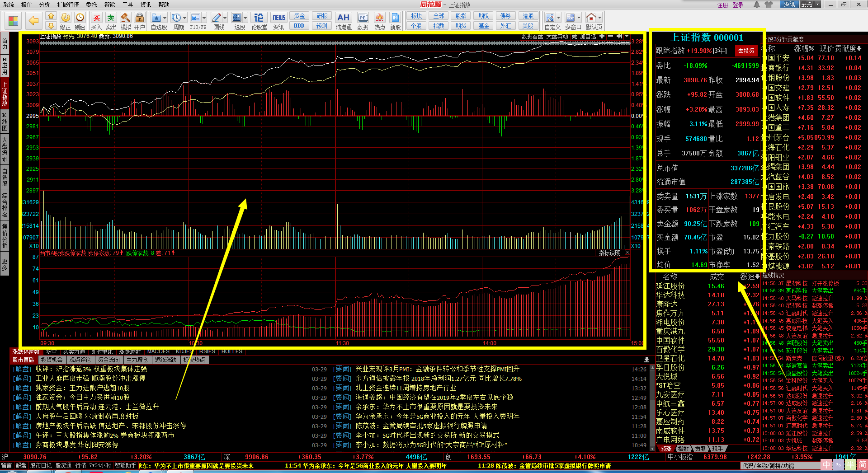Click the plus zoom-in chart icon

point(602,36)
